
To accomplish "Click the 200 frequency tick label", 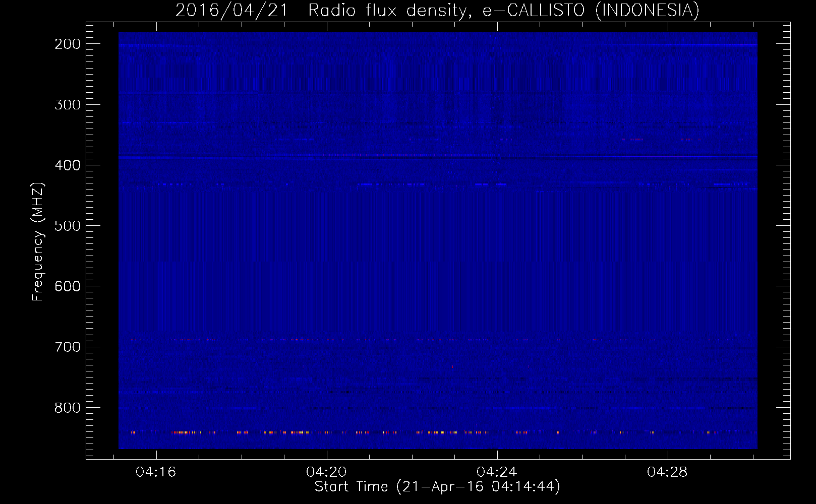I will (68, 44).
